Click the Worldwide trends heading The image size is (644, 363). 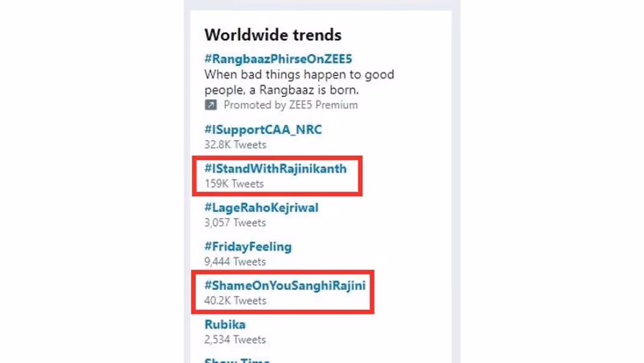click(x=273, y=35)
